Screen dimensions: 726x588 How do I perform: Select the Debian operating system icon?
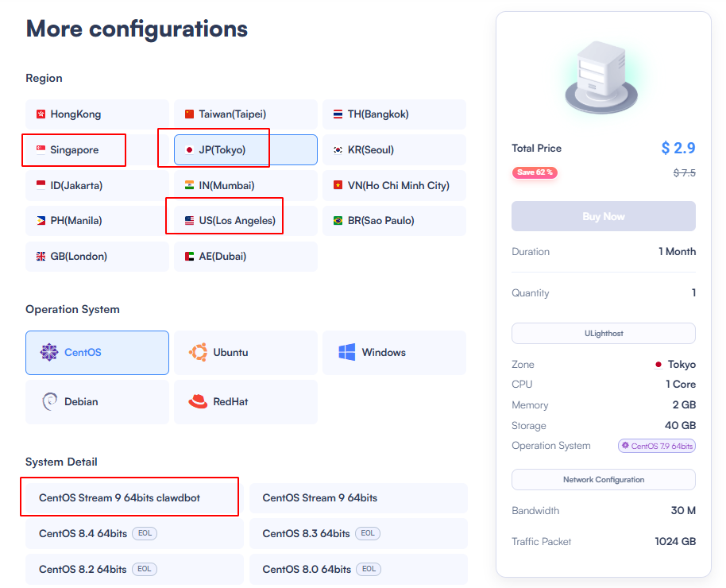[48, 401]
